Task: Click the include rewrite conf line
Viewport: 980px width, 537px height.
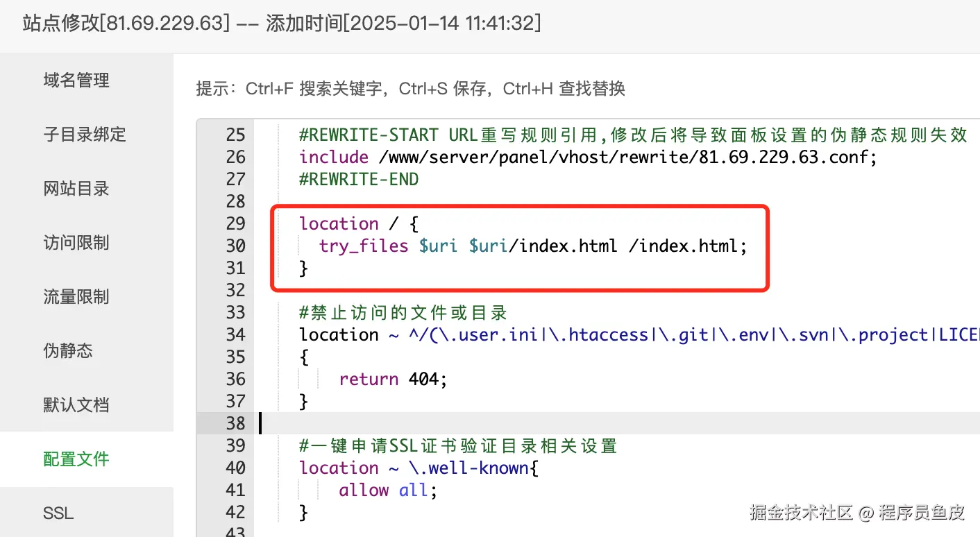Action: 588,157
